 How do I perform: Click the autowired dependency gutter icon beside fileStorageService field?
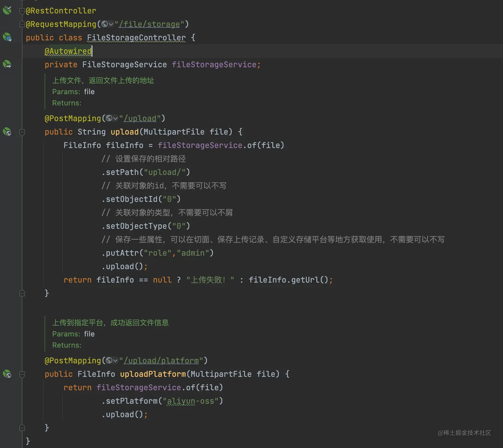pos(7,64)
